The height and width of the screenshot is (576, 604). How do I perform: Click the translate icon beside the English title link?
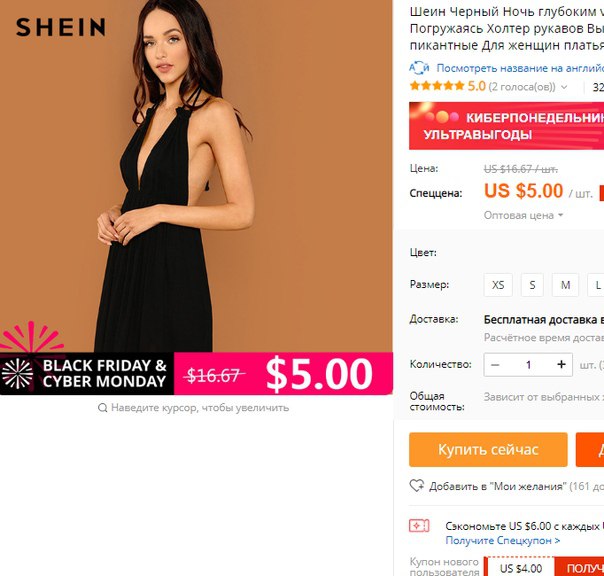tap(419, 68)
